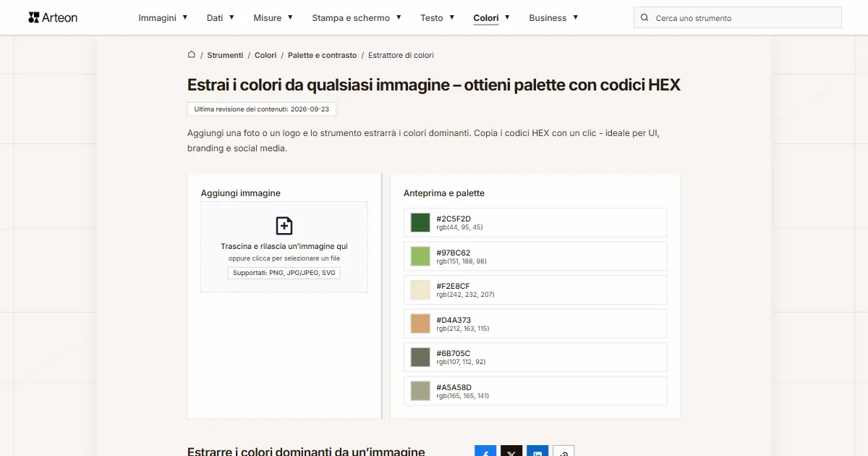Open the Stampa e schermo menu
868x456 pixels.
tap(351, 18)
